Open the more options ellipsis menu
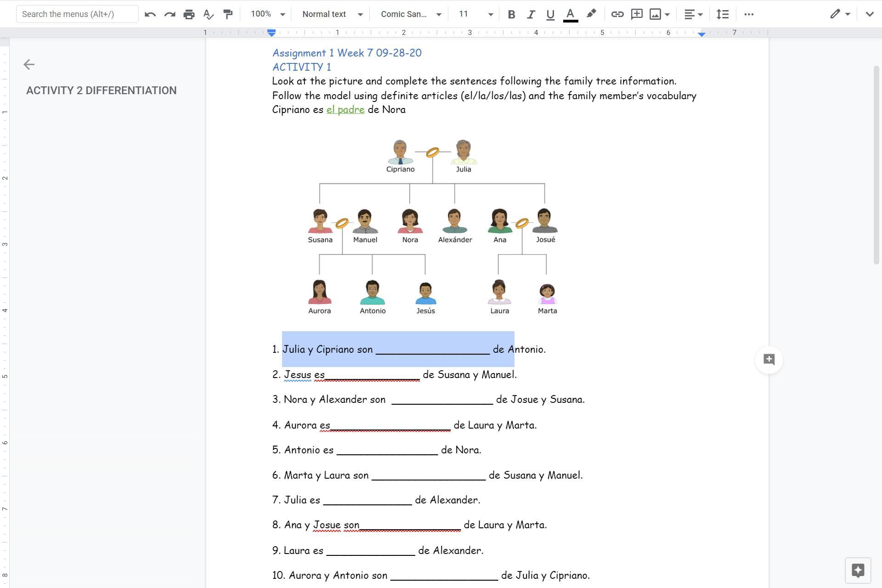Image resolution: width=882 pixels, height=588 pixels. [749, 14]
